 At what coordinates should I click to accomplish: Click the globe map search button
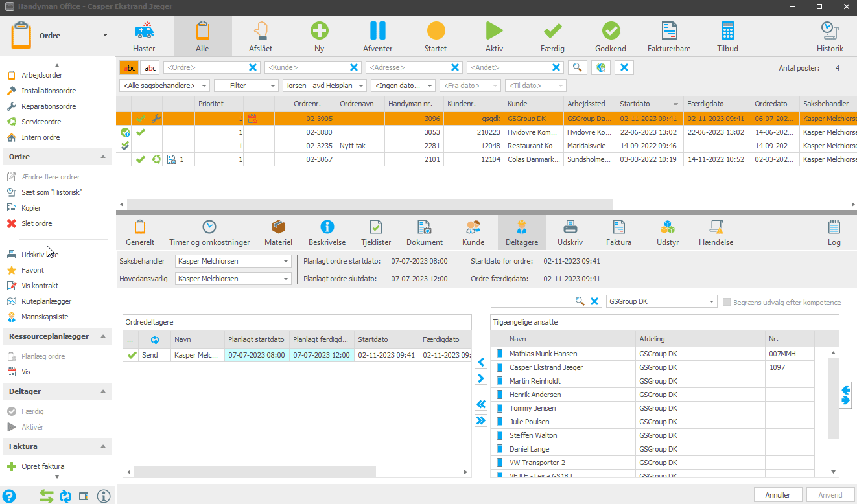(601, 67)
